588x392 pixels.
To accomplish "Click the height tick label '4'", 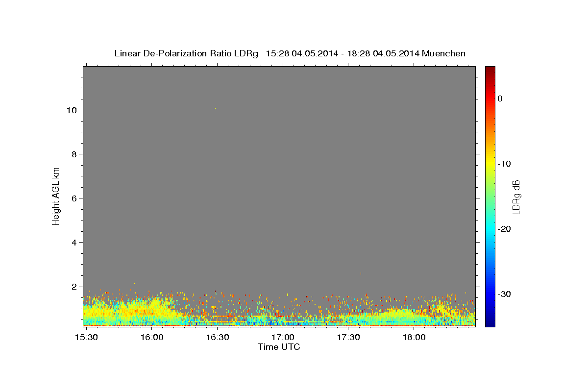I will pos(75,243).
